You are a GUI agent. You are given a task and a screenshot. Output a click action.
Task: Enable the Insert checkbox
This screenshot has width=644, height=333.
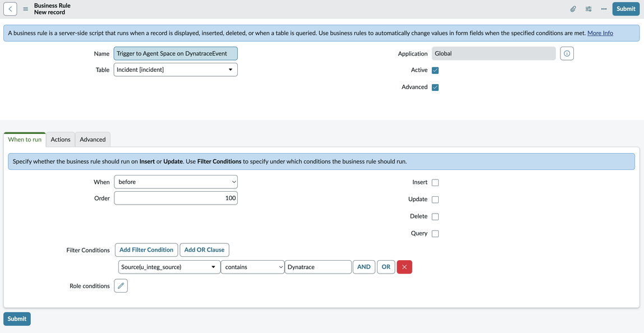click(435, 183)
